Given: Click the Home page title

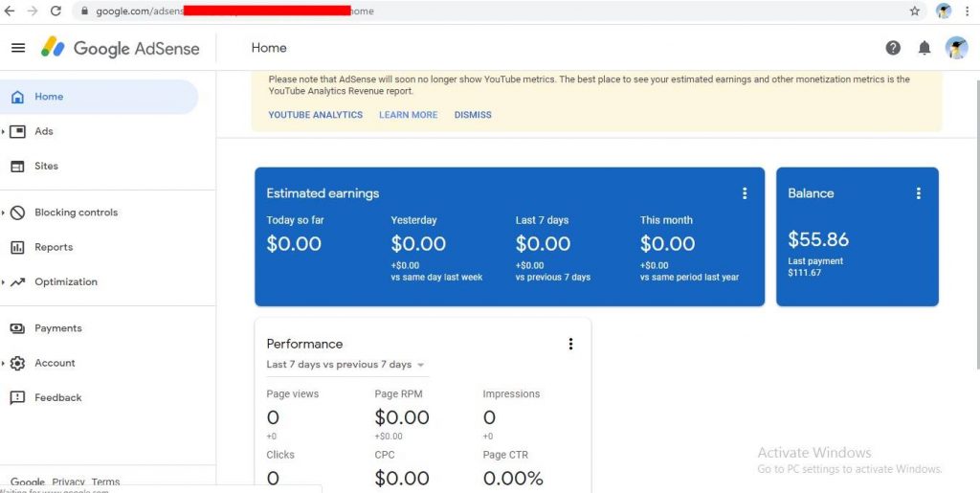Looking at the screenshot, I should [269, 48].
